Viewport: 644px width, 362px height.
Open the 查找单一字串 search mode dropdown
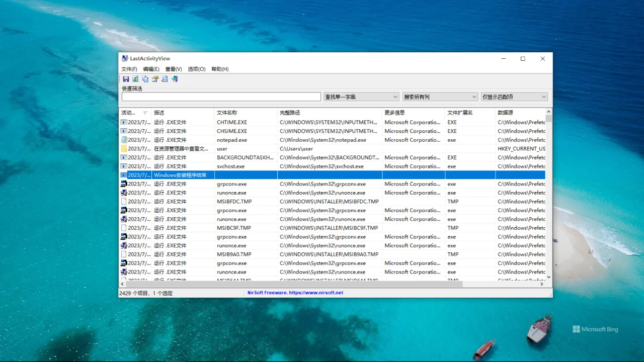[x=362, y=97]
